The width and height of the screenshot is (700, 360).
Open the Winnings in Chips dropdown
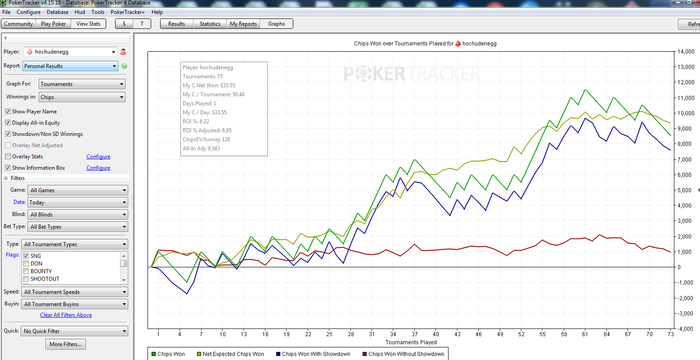(82, 97)
